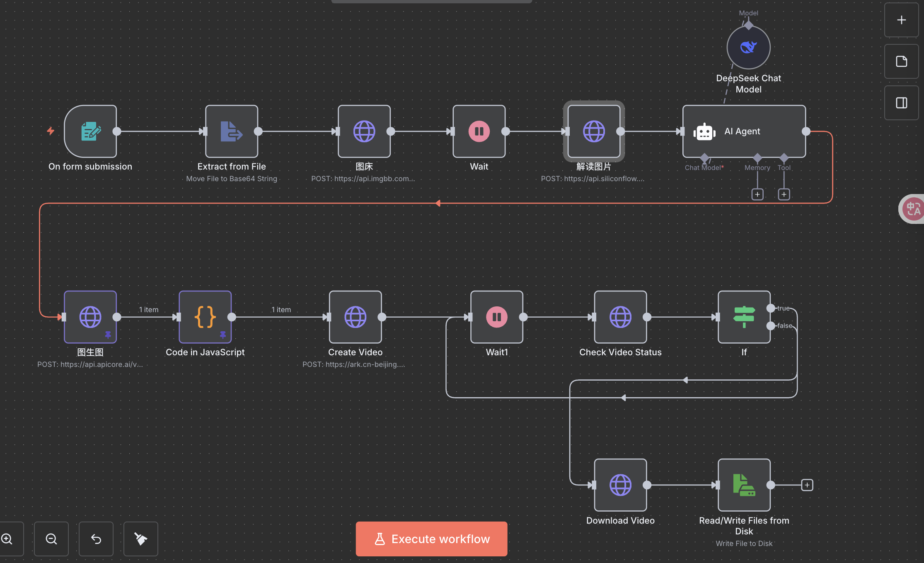Open the Read/Write Files from Disk node
This screenshot has width=924, height=563.
[744, 485]
